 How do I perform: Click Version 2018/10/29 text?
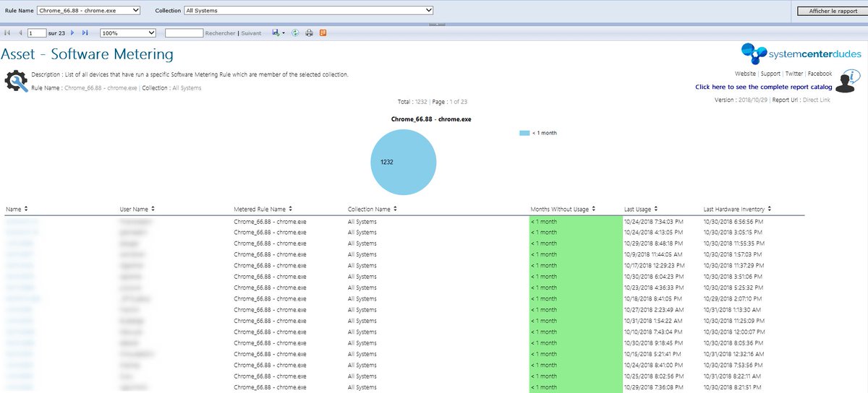coord(741,100)
